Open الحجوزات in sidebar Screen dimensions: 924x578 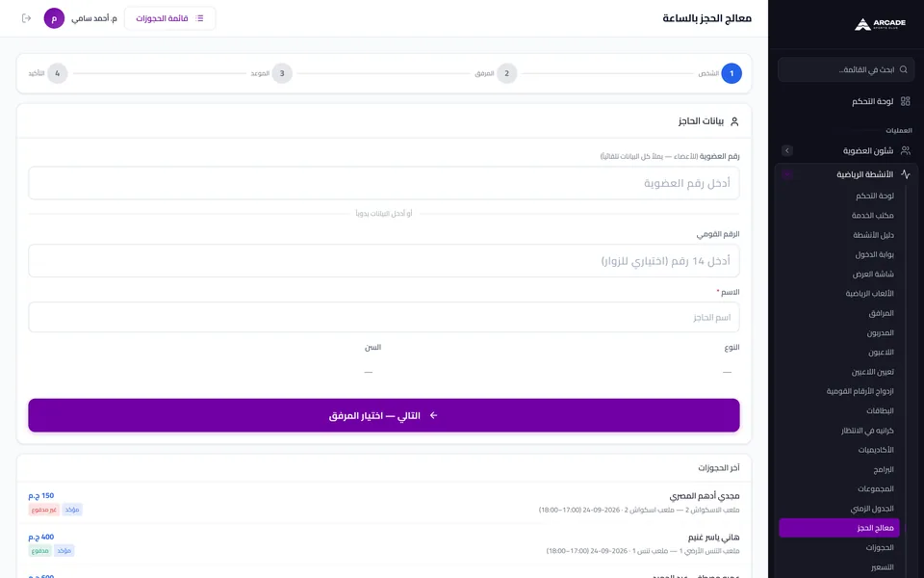[x=880, y=547]
